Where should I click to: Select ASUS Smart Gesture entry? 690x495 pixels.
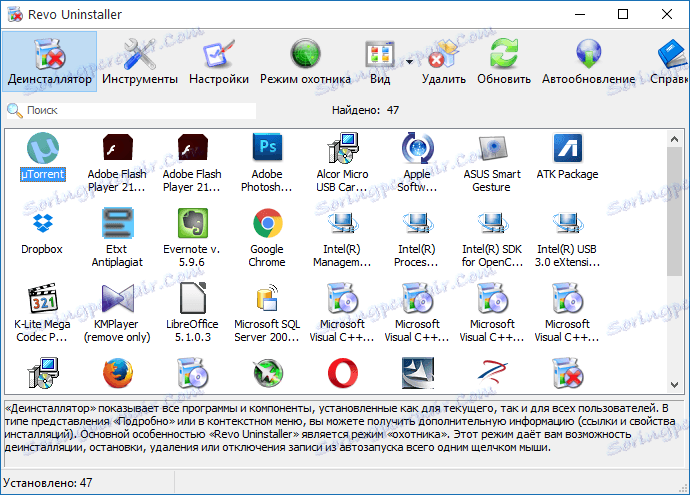click(492, 163)
